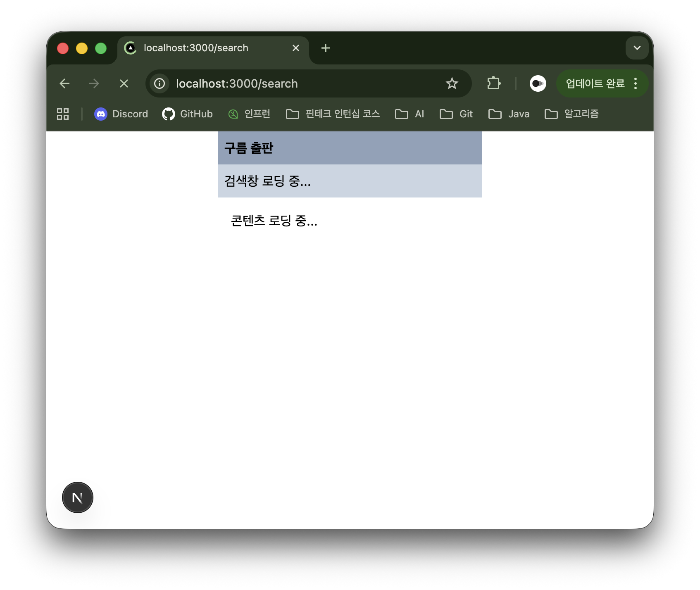This screenshot has width=700, height=590.
Task: Bookmark this page with the star icon
Action: 452,83
